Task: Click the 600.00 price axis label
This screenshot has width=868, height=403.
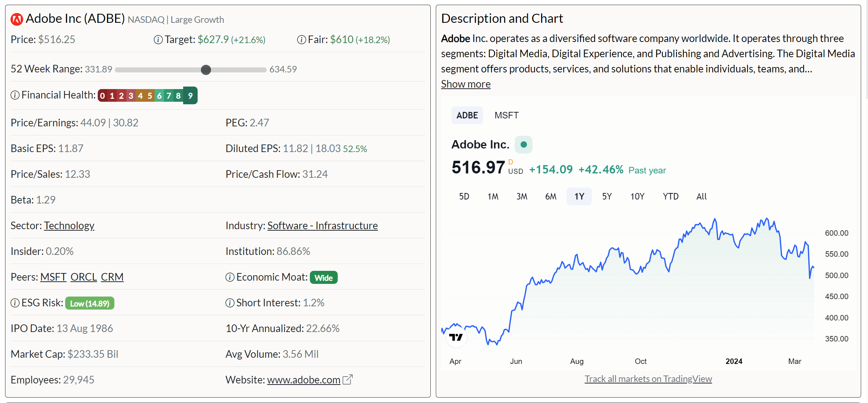Action: [x=837, y=233]
